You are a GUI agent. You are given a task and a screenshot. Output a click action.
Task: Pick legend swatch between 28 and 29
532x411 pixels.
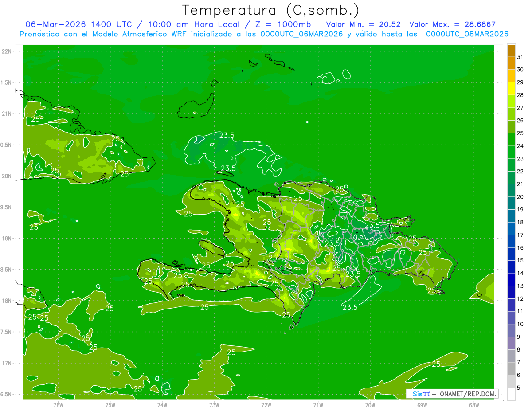point(511,88)
